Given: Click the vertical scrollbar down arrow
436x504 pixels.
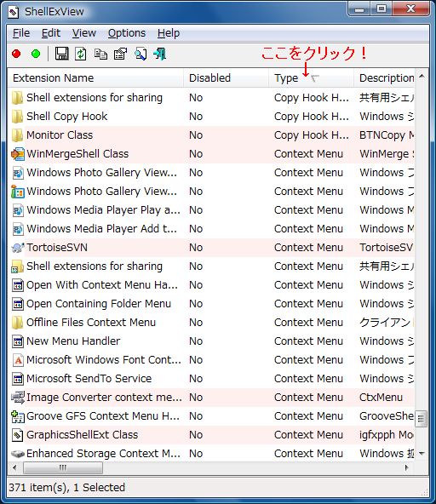Looking at the screenshot, I should point(422,454).
